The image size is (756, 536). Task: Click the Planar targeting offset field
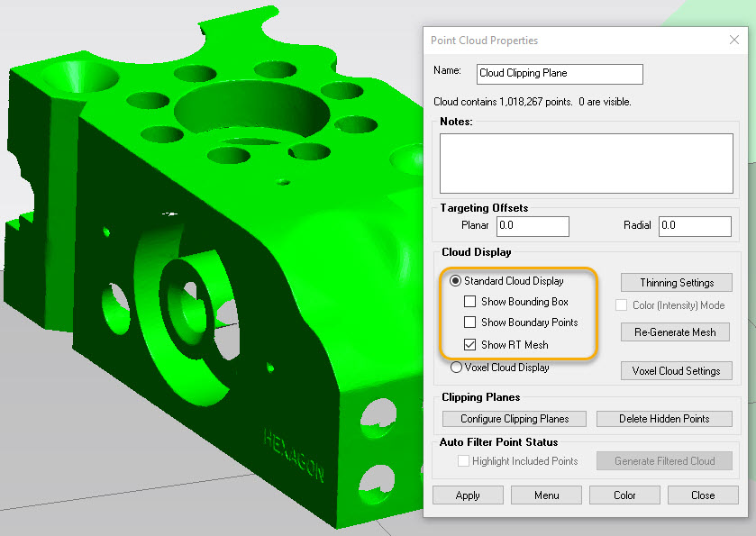pos(533,225)
